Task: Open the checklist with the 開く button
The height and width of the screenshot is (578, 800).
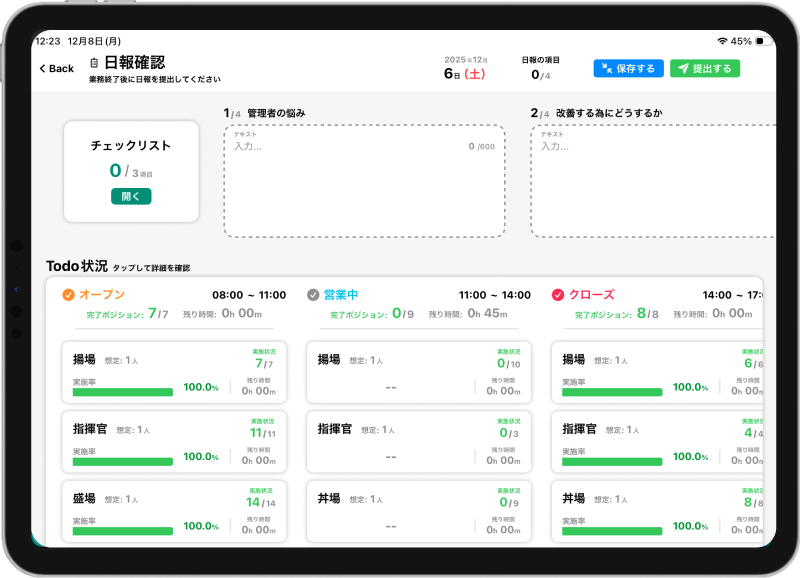Action: [x=132, y=196]
